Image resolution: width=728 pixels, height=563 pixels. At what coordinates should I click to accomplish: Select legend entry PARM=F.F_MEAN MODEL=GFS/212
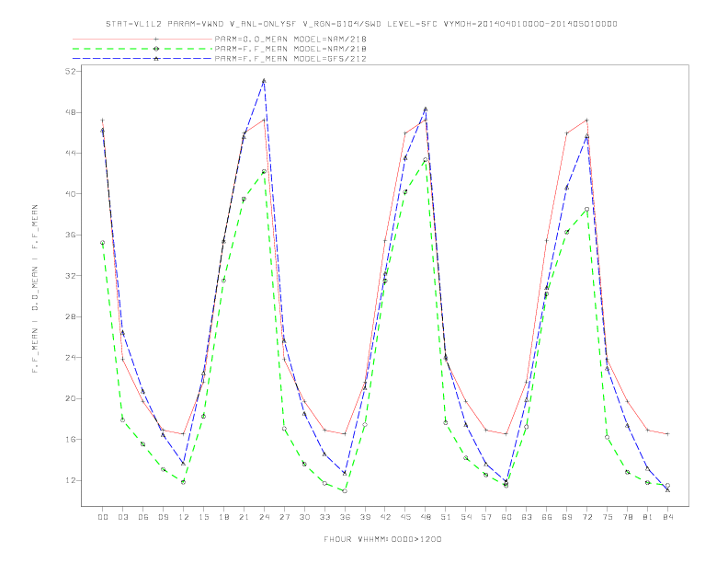point(290,59)
